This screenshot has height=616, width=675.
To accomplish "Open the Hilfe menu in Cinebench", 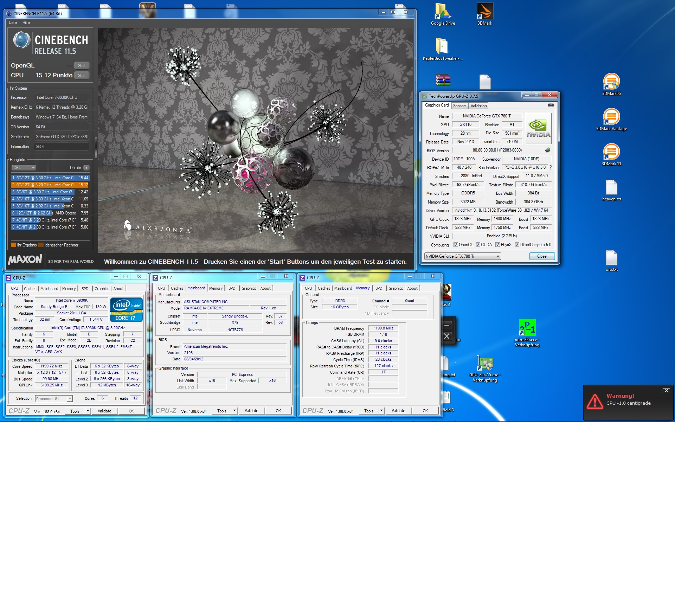I will [26, 23].
